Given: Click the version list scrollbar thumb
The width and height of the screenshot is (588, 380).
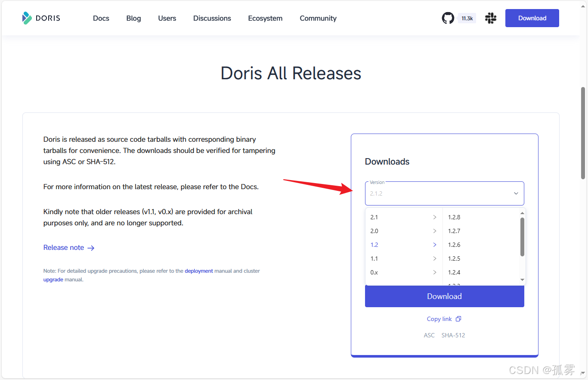Looking at the screenshot, I should pos(523,237).
